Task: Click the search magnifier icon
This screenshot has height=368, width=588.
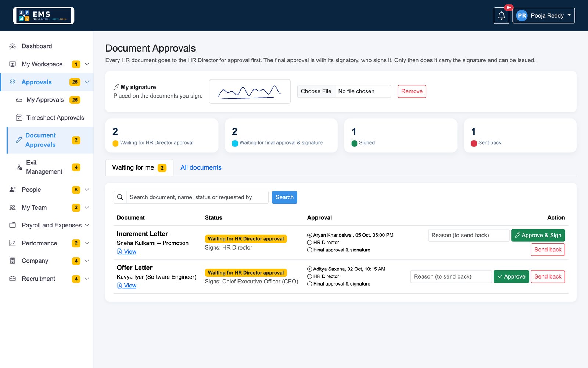Action: [120, 197]
